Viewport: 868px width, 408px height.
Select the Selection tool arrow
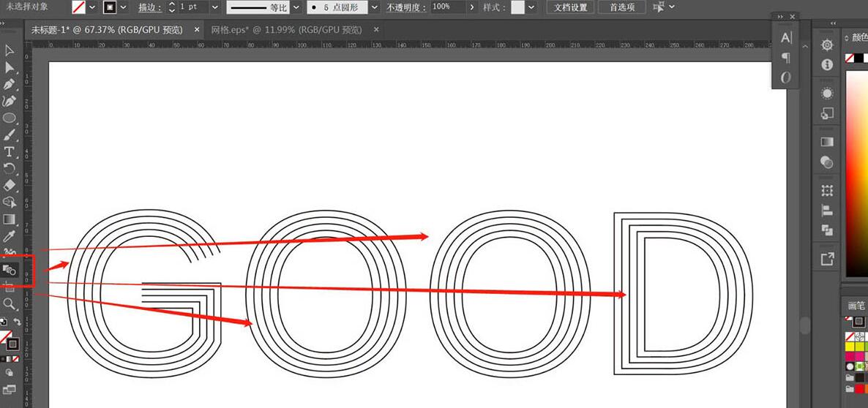tap(10, 51)
